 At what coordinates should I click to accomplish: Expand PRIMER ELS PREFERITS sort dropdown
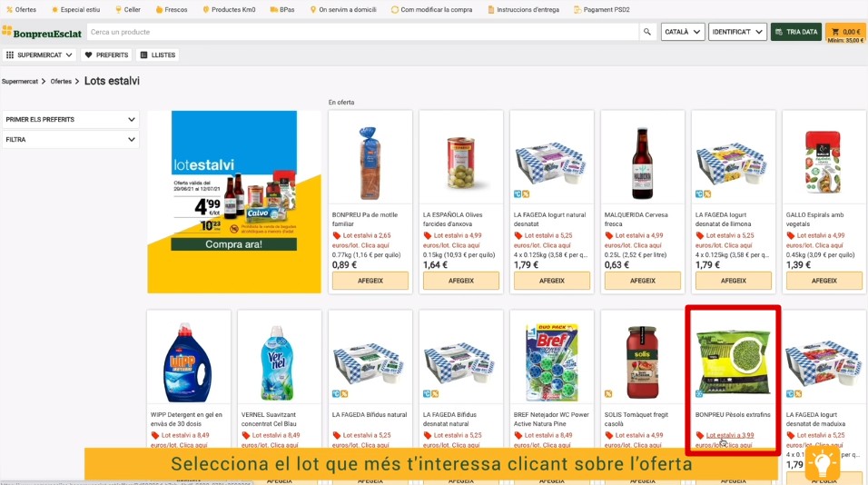tap(70, 120)
